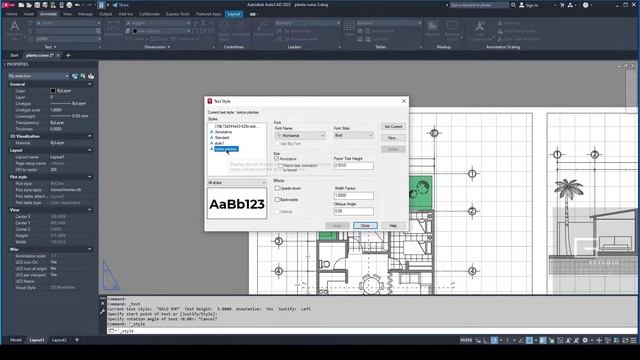This screenshot has width=640, height=360.
Task: Click the Paper Text Height input field
Action: point(353,165)
